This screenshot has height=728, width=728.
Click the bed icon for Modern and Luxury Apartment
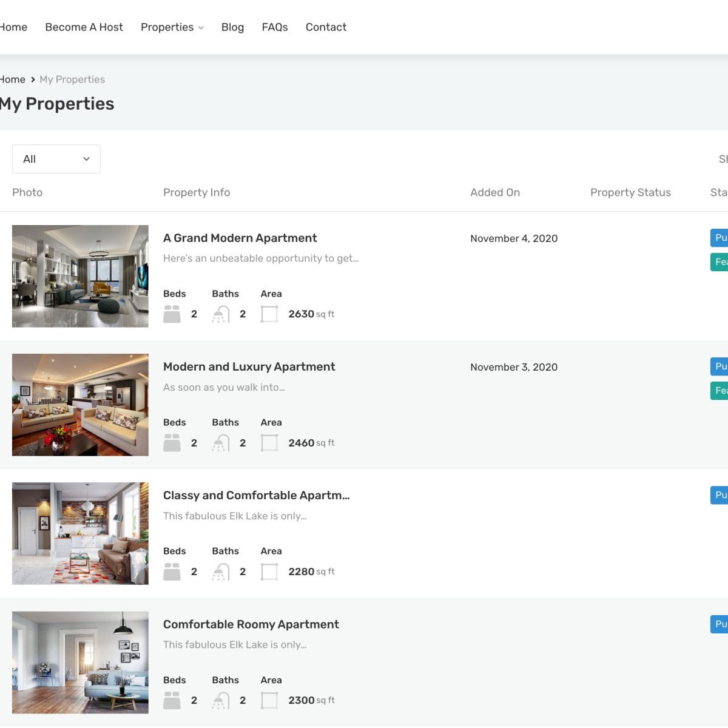tap(172, 443)
